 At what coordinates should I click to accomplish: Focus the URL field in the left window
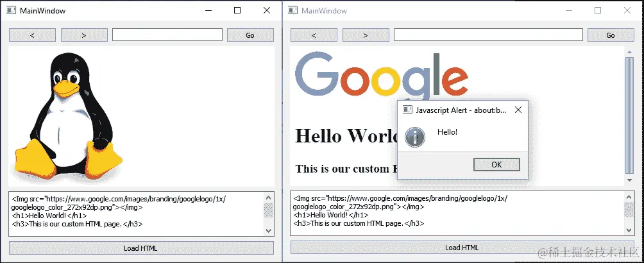(x=167, y=35)
